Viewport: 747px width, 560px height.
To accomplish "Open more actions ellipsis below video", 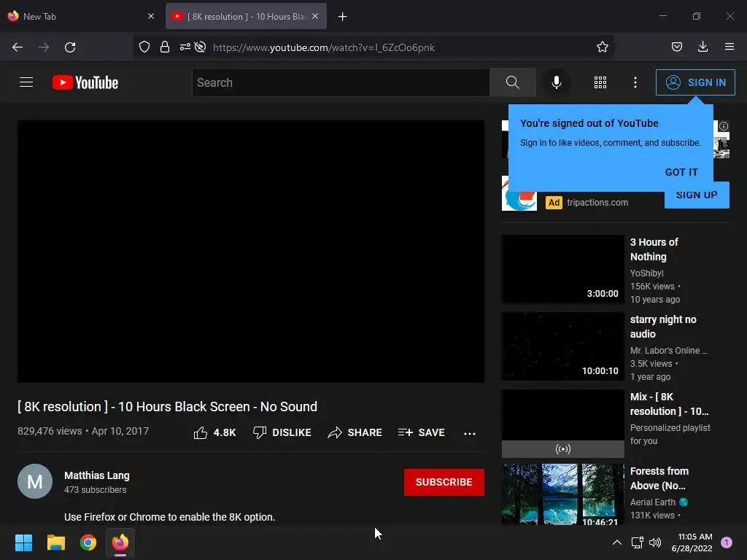I will point(470,433).
